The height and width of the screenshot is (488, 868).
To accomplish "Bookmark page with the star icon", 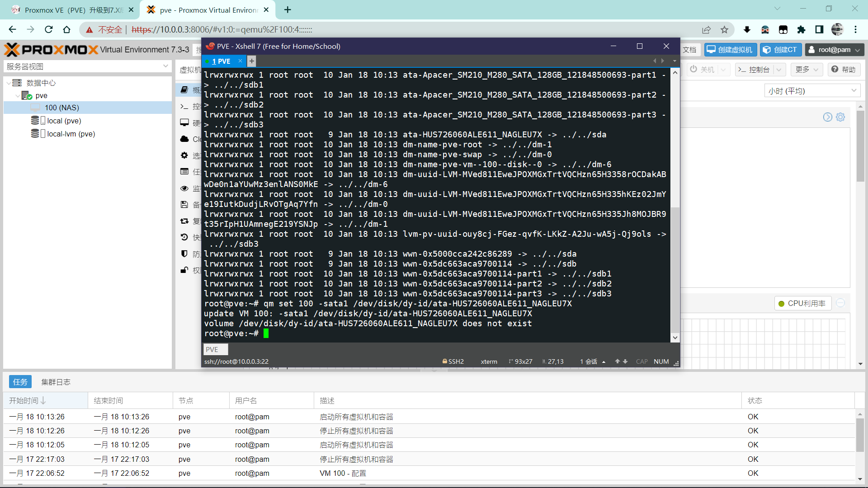I will (725, 30).
